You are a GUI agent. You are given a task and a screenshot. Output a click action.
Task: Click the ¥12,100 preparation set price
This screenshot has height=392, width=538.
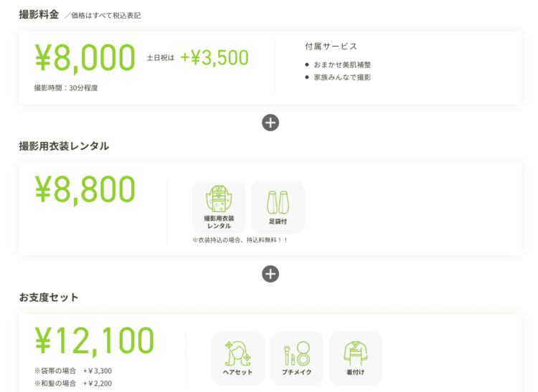click(x=95, y=340)
